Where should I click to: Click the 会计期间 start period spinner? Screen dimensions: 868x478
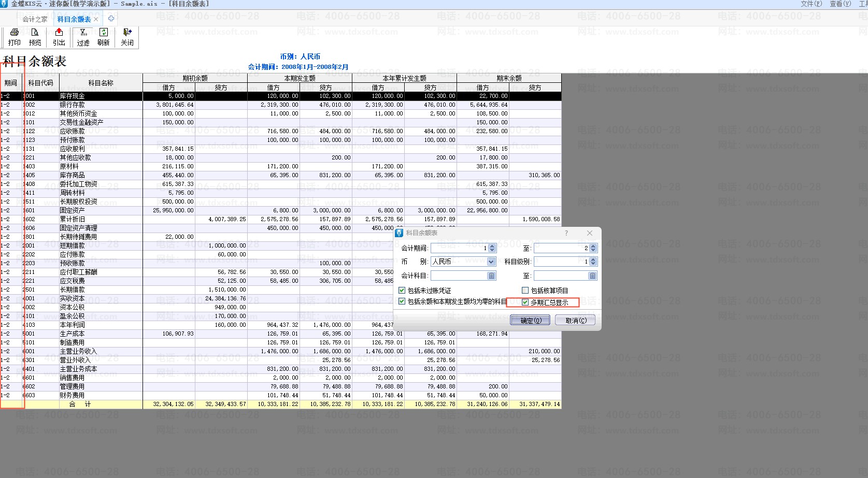[x=492, y=248]
